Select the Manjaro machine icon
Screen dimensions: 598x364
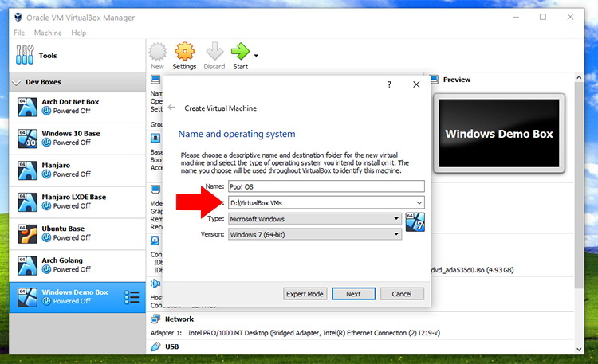[x=27, y=170]
